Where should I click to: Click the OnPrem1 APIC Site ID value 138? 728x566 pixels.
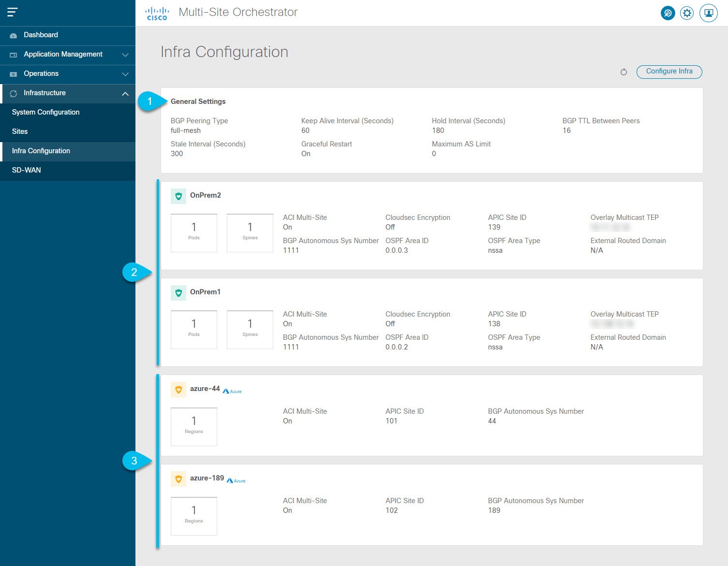(494, 324)
